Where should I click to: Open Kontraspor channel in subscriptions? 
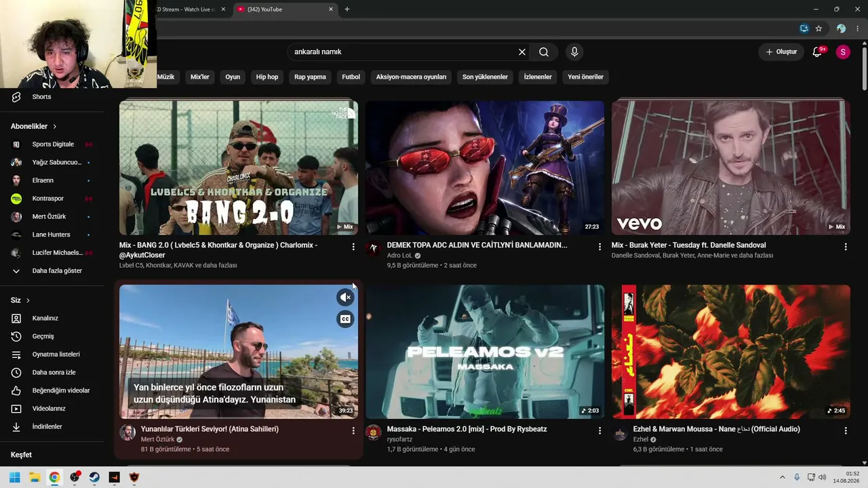(48, 199)
